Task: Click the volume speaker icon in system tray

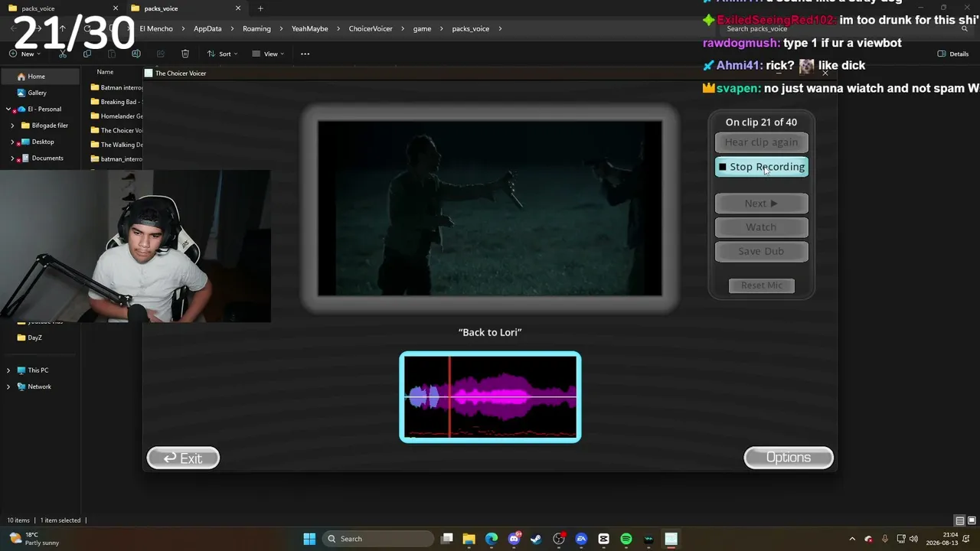Action: tap(913, 539)
